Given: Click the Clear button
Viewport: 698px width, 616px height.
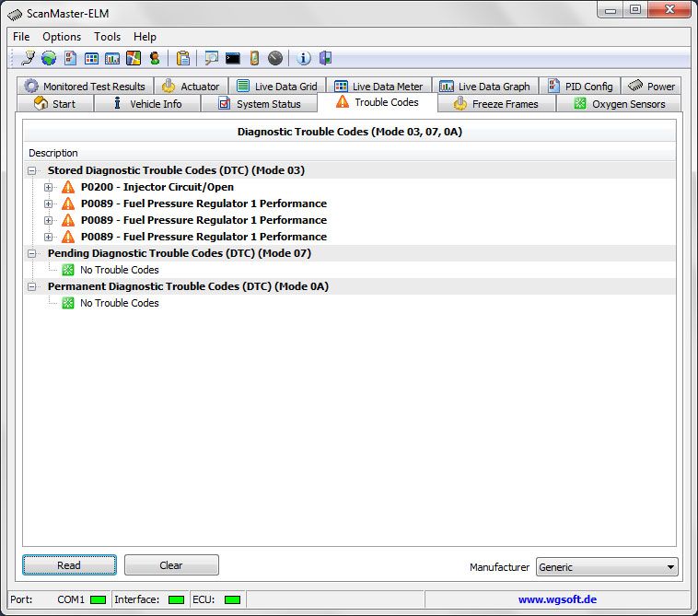Looking at the screenshot, I should coord(171,565).
